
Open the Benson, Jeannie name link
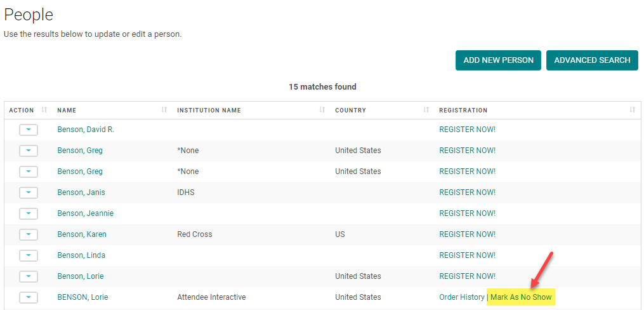pyautogui.click(x=85, y=213)
